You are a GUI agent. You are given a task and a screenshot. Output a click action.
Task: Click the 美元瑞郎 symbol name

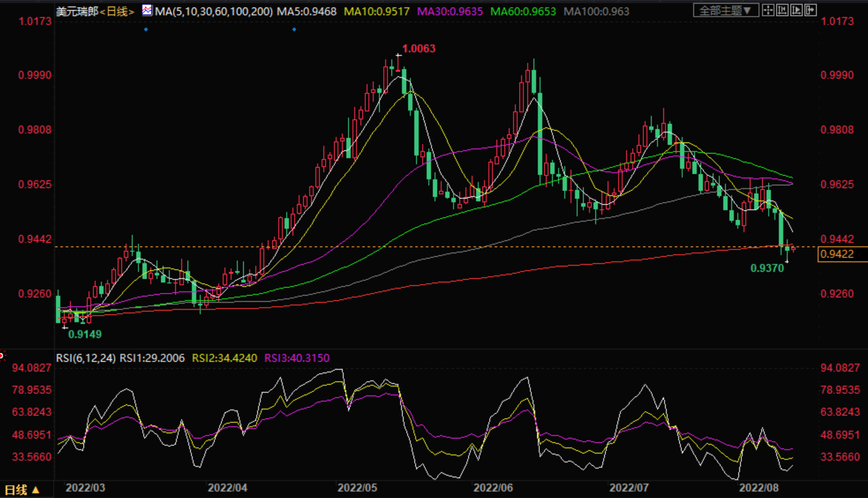pos(77,12)
